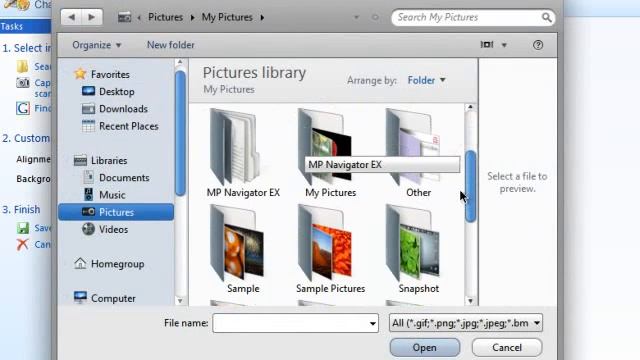This screenshot has width=640, height=360.
Task: Click the Open button
Action: click(x=424, y=348)
